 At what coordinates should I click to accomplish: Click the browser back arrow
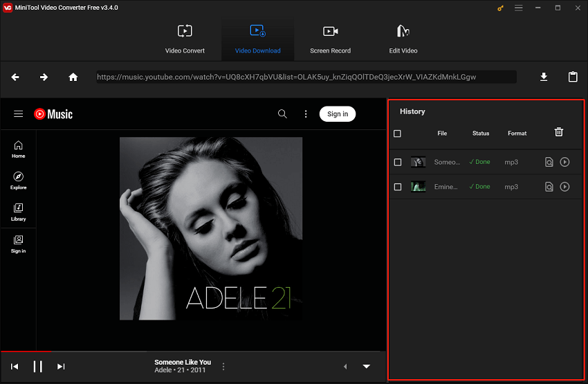pyautogui.click(x=15, y=77)
